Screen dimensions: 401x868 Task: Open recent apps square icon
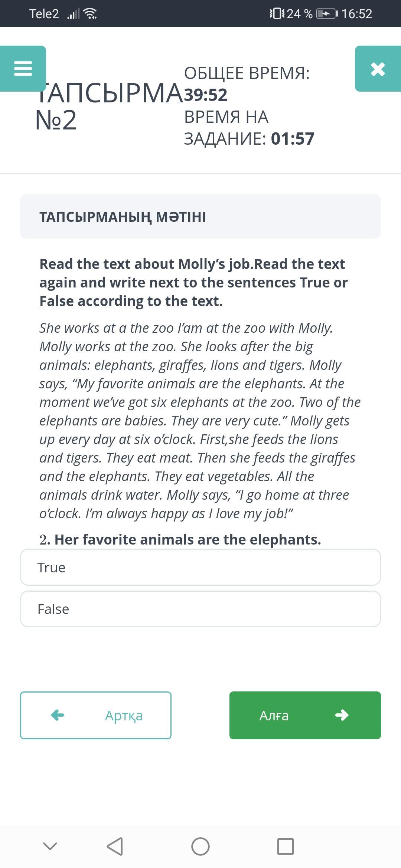coord(286,846)
